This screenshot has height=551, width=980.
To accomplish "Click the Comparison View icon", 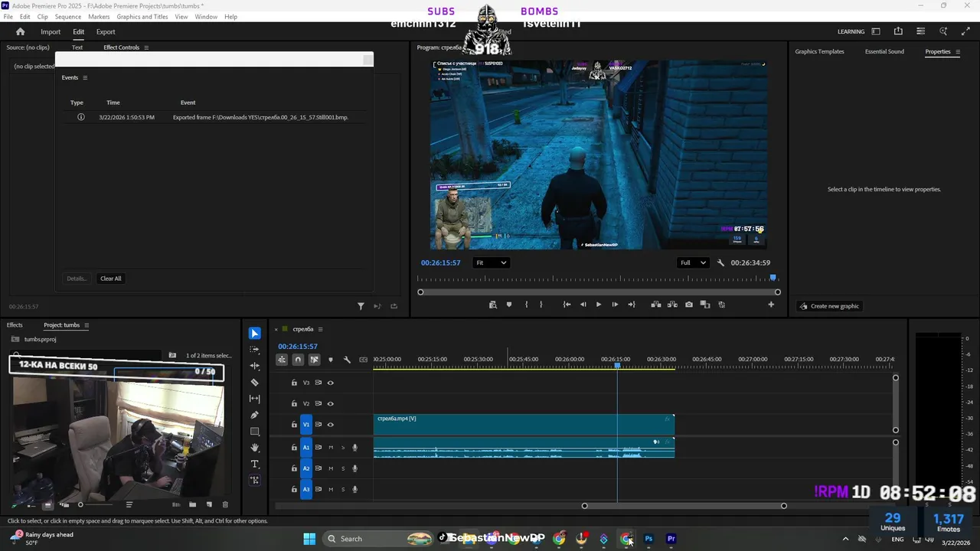I will point(705,305).
